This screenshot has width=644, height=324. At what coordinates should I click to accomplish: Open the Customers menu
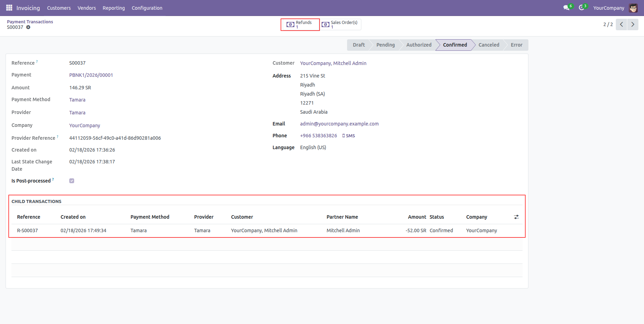coord(59,8)
